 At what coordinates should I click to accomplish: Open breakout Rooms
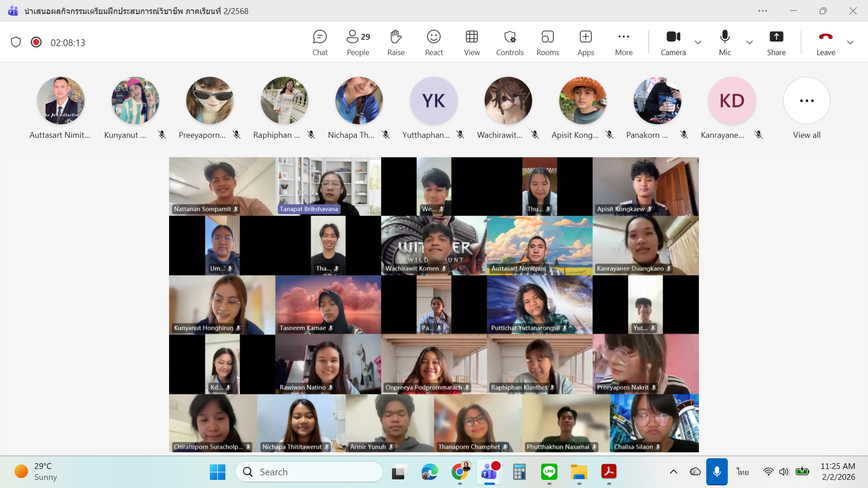tap(547, 42)
